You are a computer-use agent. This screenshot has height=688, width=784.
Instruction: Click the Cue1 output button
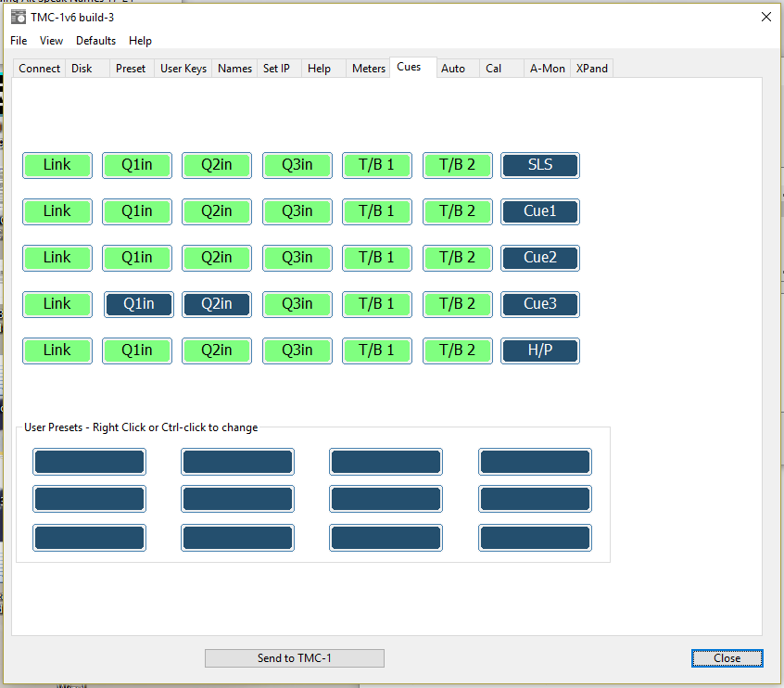(540, 211)
